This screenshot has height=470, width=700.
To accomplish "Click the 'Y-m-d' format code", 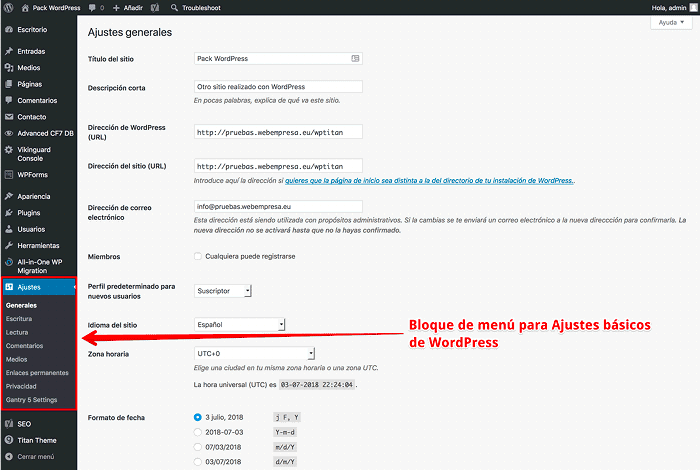I will [285, 432].
